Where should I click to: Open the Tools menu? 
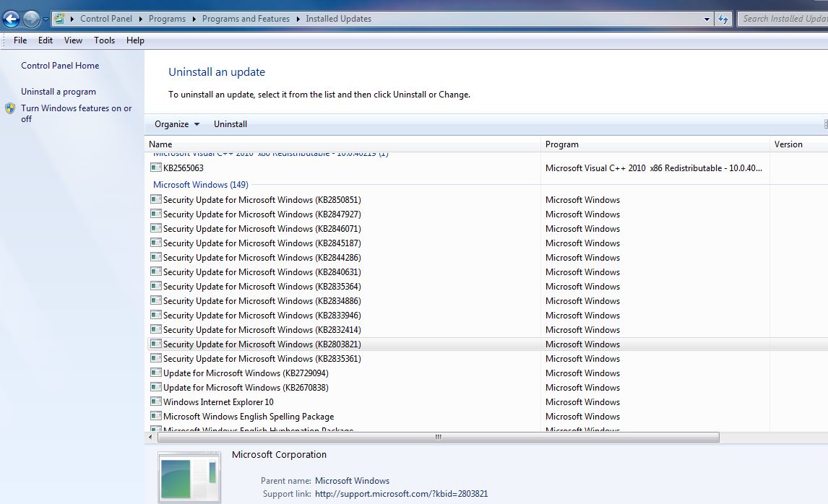(x=105, y=40)
